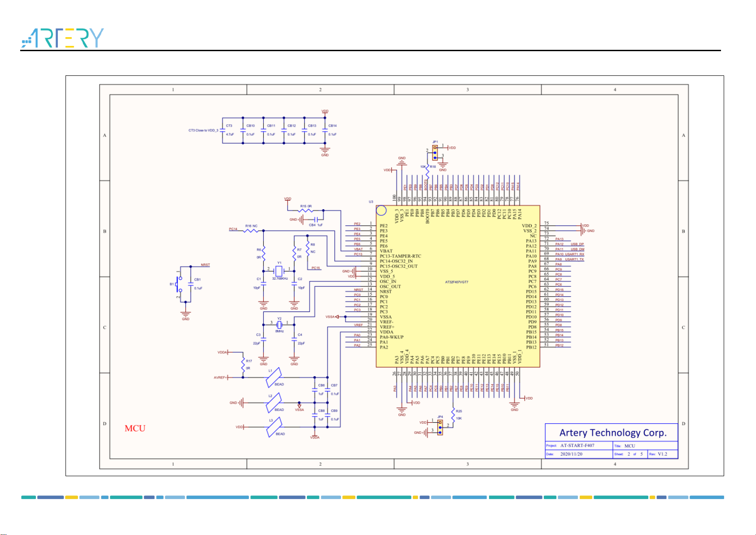Click the C4 22pF capacitor symbol
The width and height of the screenshot is (756, 535).
pyautogui.click(x=294, y=340)
